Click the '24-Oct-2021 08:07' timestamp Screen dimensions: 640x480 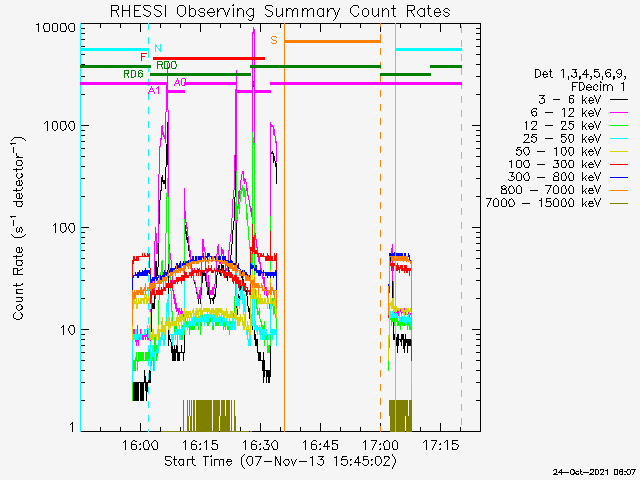tap(594, 472)
